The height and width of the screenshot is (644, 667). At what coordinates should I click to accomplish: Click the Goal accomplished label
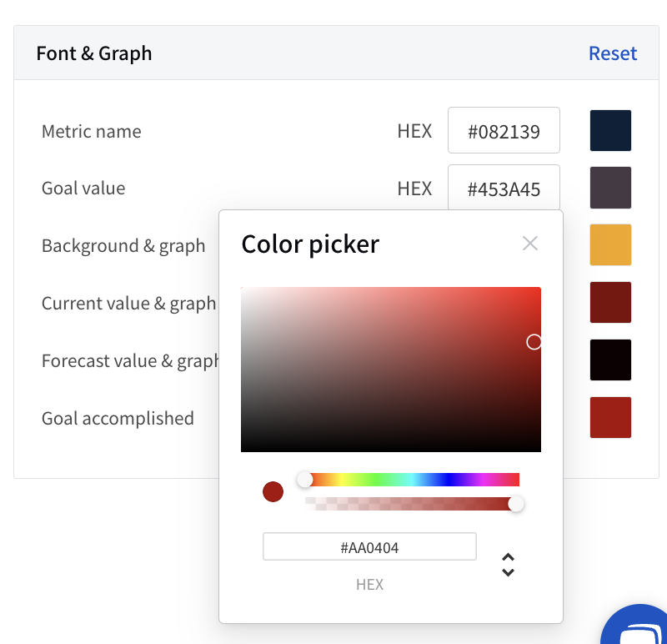118,419
